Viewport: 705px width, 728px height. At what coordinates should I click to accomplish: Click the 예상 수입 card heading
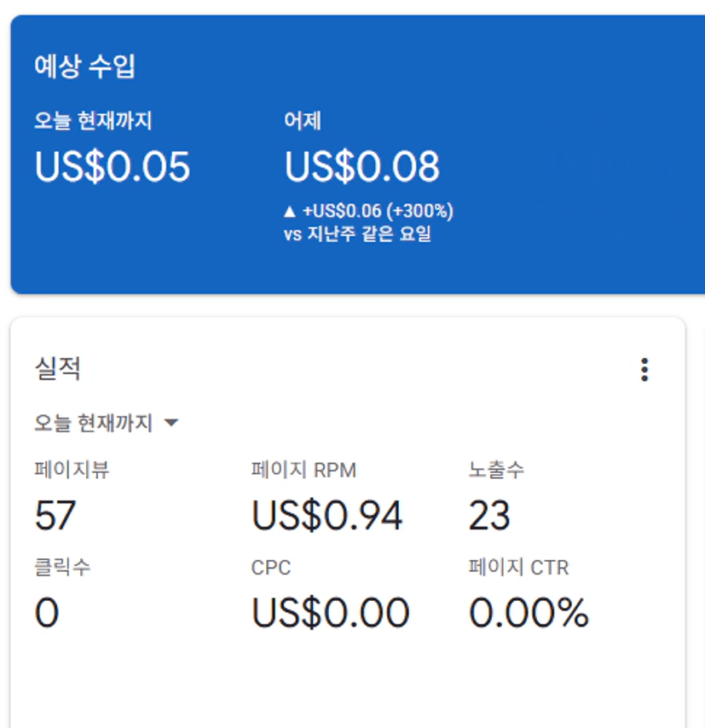tap(85, 67)
